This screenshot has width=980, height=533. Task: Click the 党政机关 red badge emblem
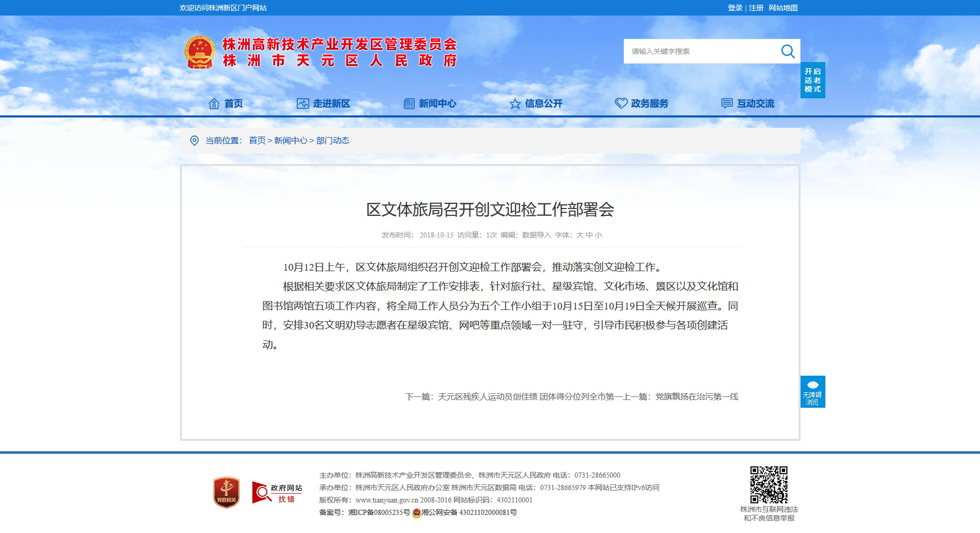[x=227, y=492]
